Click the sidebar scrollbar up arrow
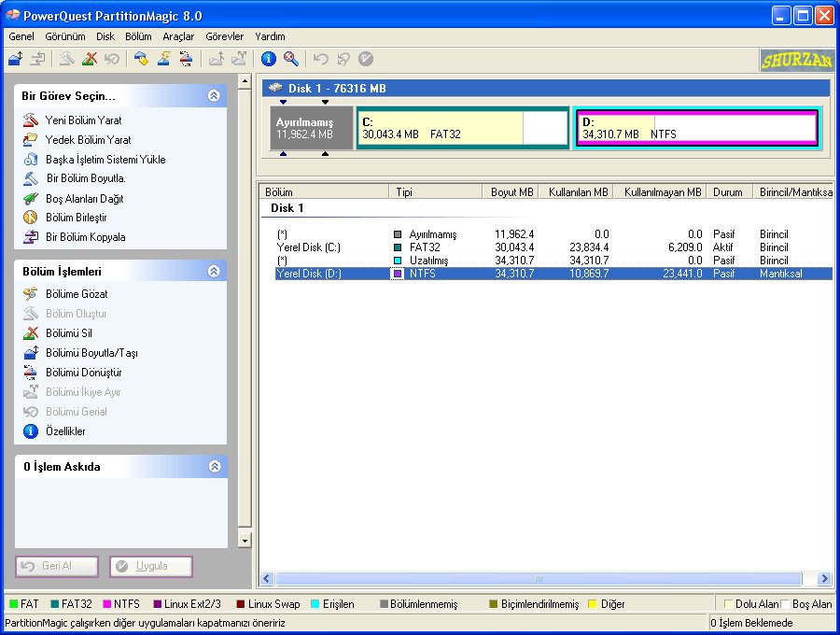 point(245,81)
